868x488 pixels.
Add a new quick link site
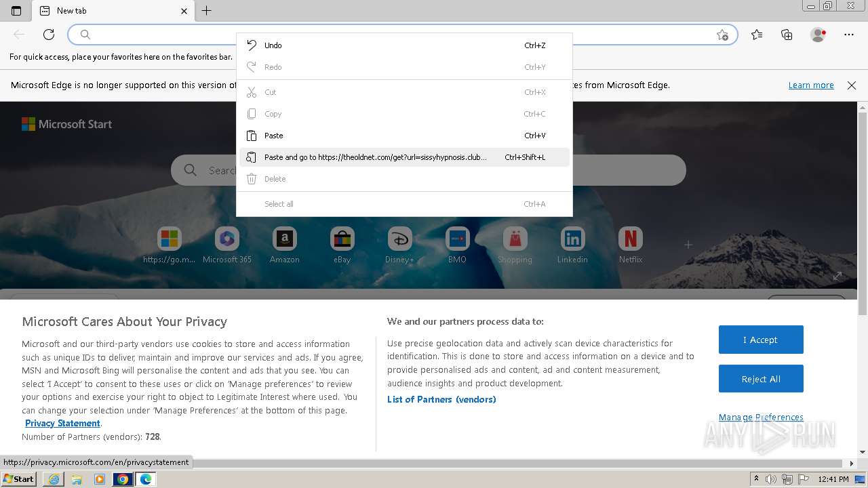click(688, 244)
